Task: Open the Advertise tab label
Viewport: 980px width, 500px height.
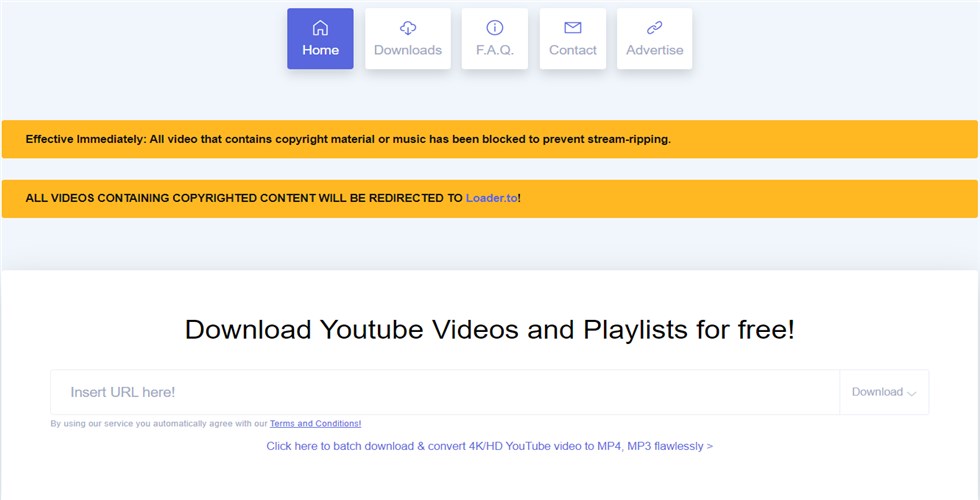Action: click(654, 50)
